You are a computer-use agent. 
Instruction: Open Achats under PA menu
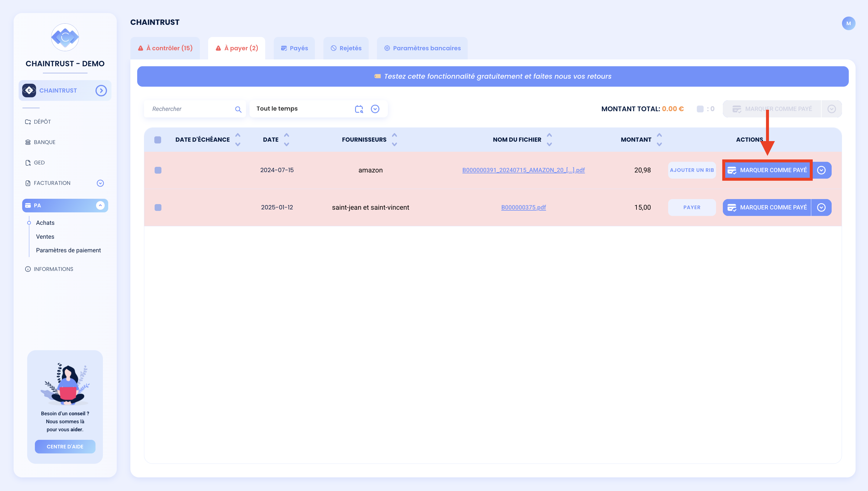tap(45, 223)
